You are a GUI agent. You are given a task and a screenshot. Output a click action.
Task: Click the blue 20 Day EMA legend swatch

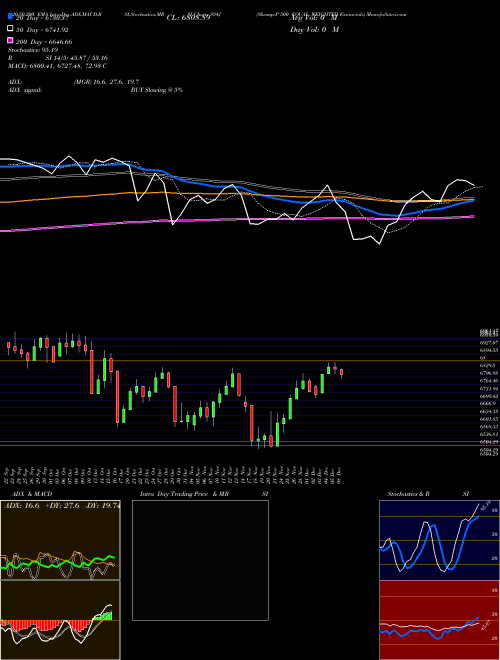tap(10, 17)
